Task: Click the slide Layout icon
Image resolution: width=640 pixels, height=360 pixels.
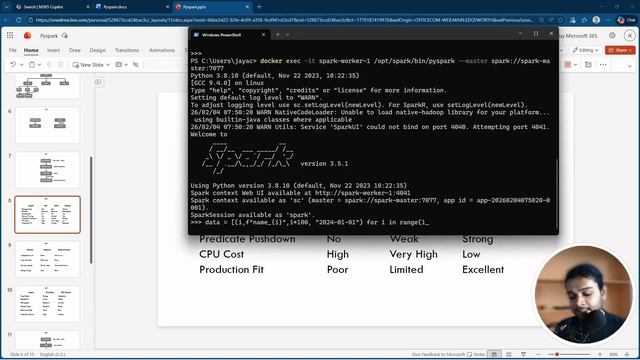Action: pos(119,64)
